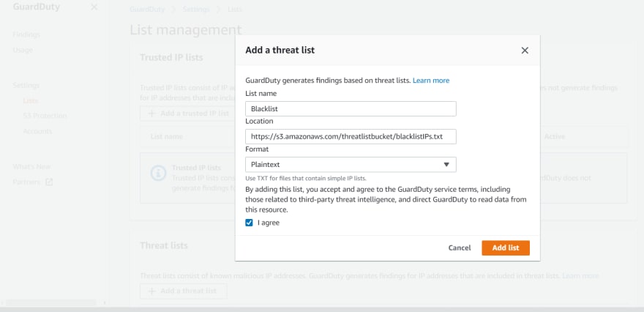
Task: Open Usage in the sidebar
Action: (x=23, y=50)
